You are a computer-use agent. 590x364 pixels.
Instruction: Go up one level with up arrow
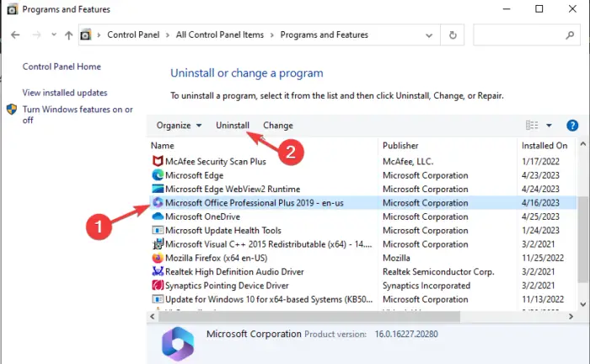tap(68, 35)
